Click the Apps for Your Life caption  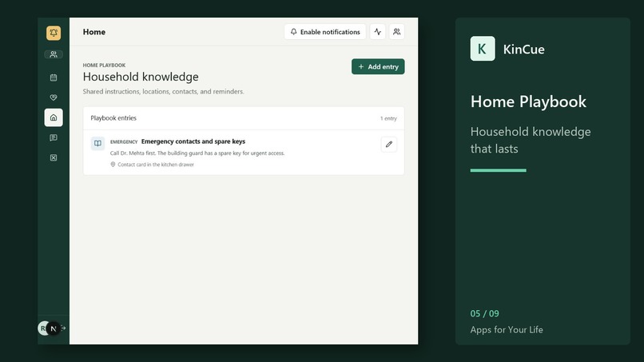tap(507, 329)
